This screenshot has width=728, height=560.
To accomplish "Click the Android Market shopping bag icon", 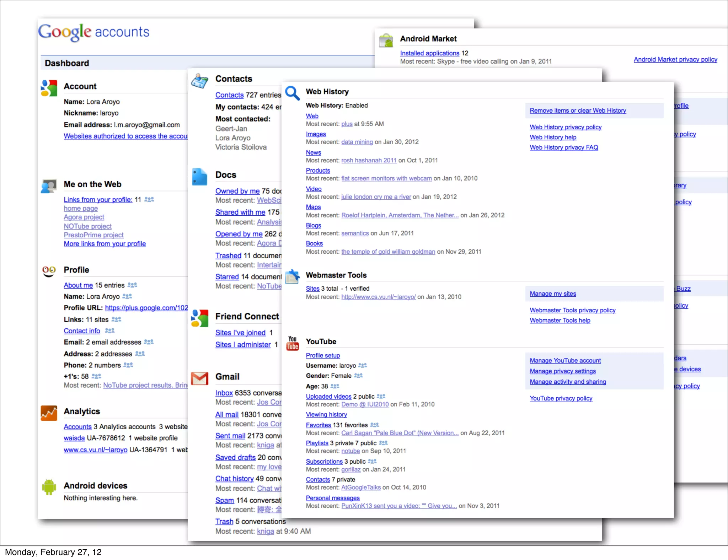I will click(x=386, y=40).
